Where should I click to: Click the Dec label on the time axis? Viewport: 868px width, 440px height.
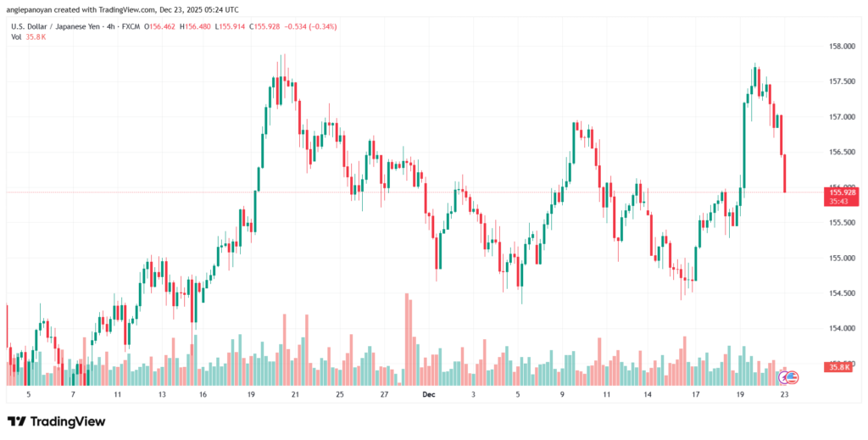pos(427,394)
